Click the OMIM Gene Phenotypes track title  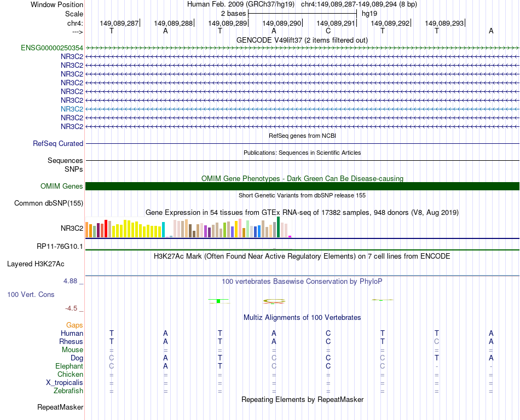(x=302, y=178)
